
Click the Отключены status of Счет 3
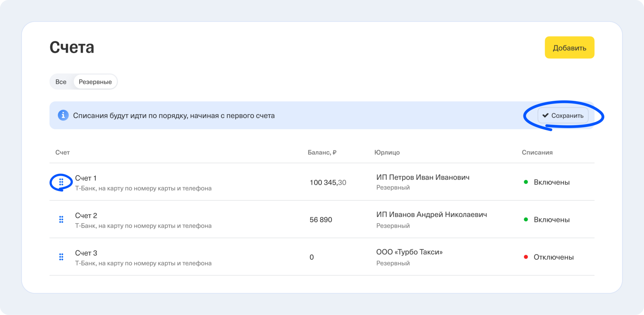pyautogui.click(x=554, y=257)
